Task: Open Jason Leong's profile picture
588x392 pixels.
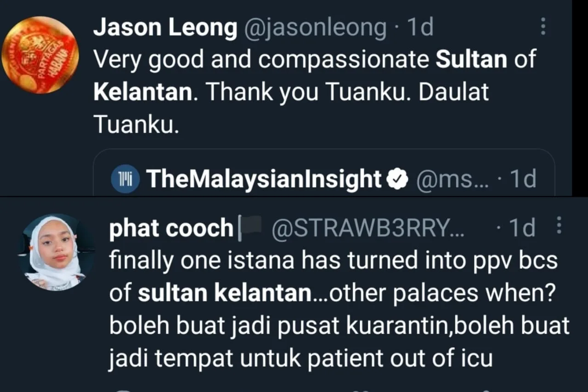Action: point(40,55)
